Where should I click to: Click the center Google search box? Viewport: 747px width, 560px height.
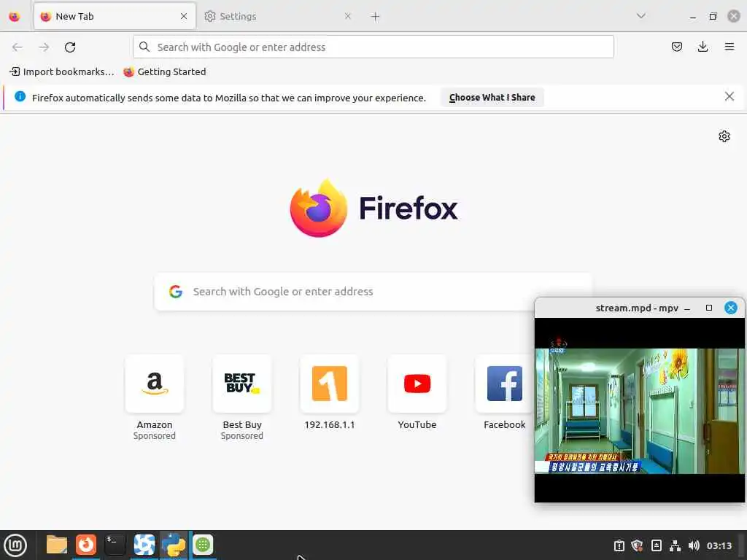373,292
